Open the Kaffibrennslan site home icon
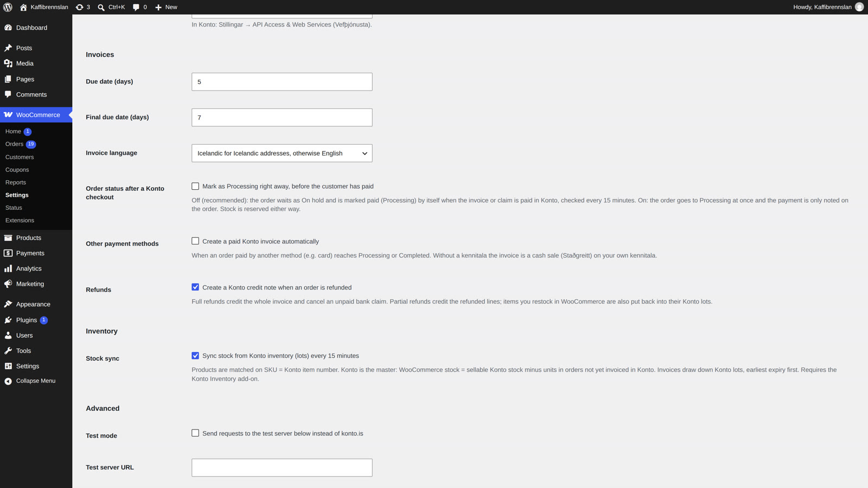Viewport: 868px width, 488px height. (23, 7)
